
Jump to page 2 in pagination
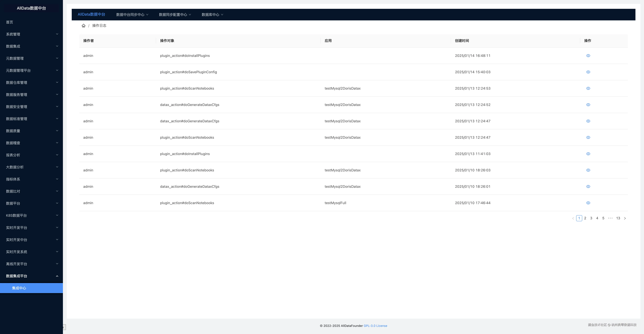click(585, 218)
